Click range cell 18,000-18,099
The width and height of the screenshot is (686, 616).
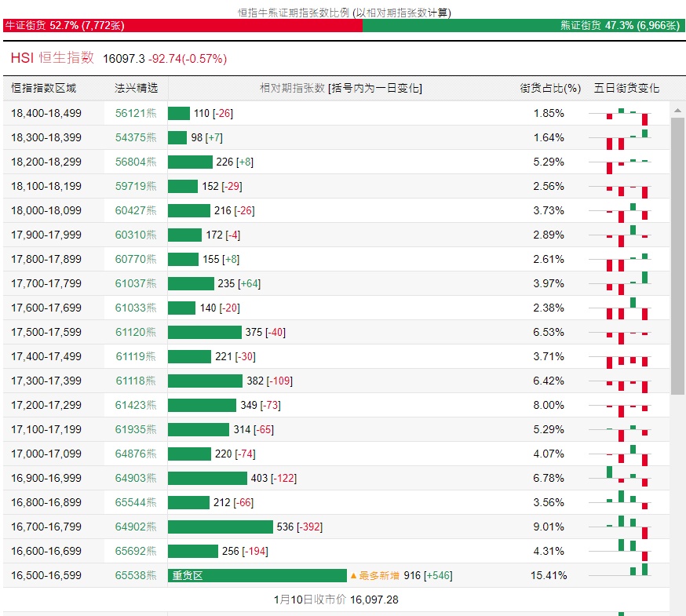point(46,210)
